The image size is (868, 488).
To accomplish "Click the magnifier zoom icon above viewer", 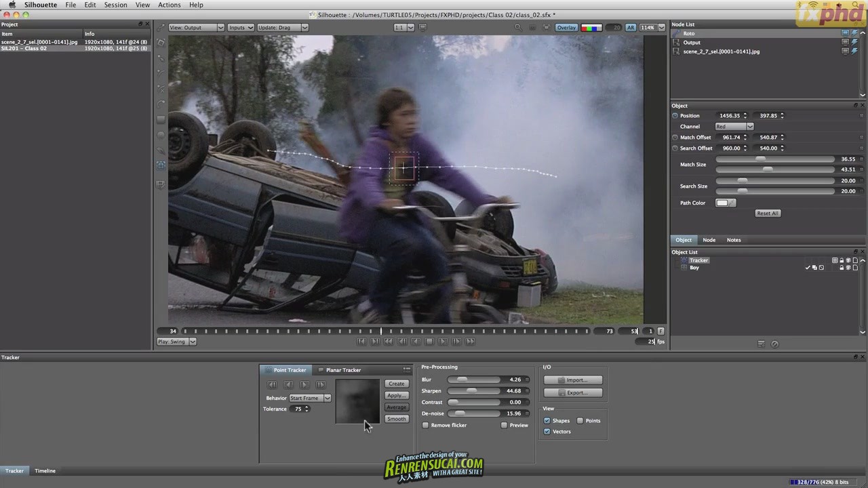I will [x=518, y=28].
